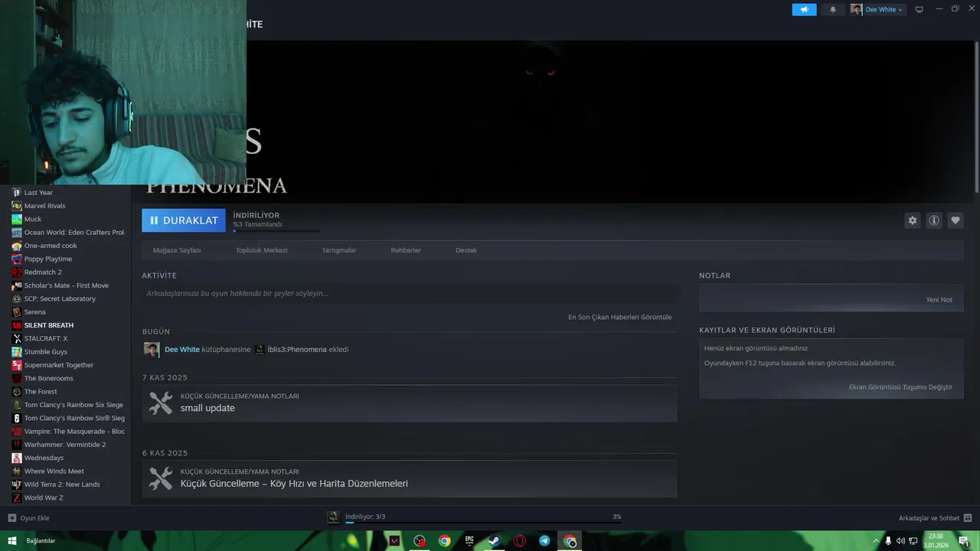The width and height of the screenshot is (980, 551).
Task: Click Ekran Görüntüsü Tuşumu Değiştir
Action: (900, 387)
